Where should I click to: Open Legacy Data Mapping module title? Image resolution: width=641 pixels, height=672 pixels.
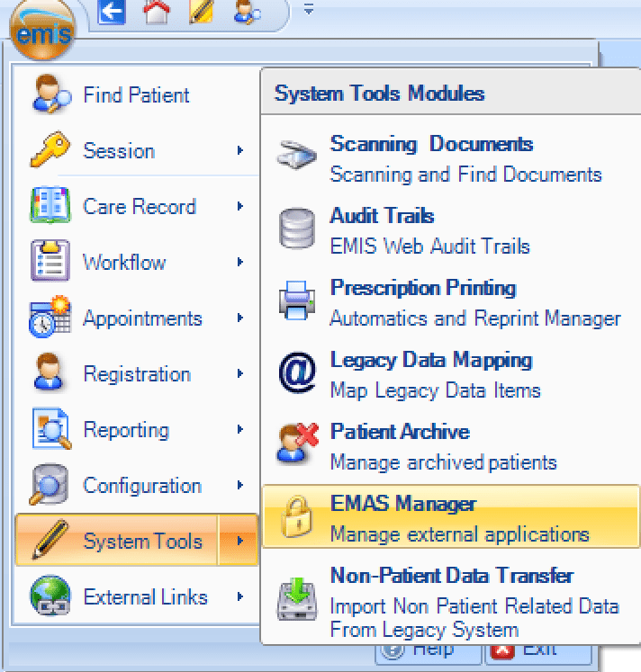tap(431, 360)
